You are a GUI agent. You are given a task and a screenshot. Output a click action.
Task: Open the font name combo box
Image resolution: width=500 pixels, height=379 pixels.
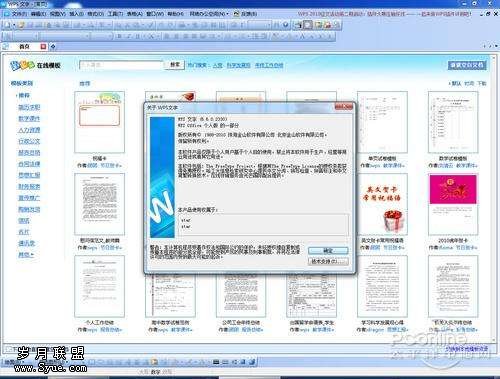tap(64, 36)
